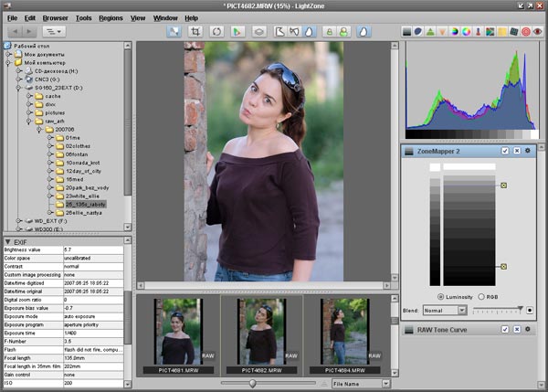
Task: Toggle the ZoneMapper 2 enable checkbox
Action: click(503, 150)
